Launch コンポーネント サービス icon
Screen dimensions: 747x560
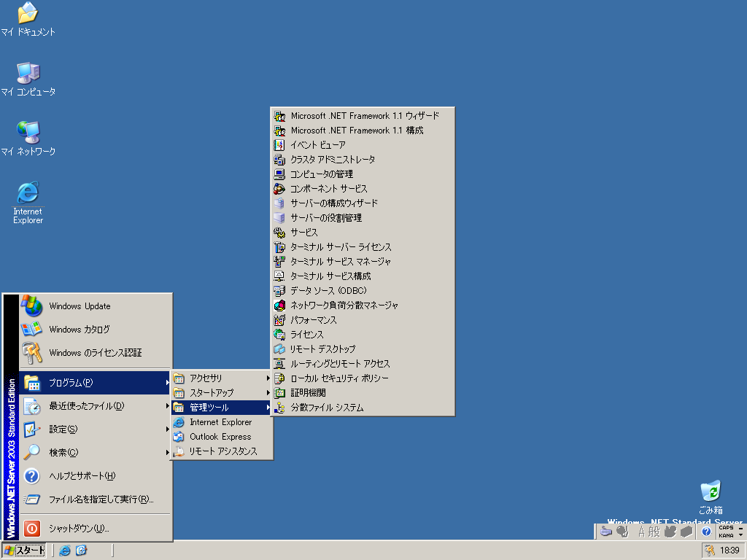[x=279, y=189]
